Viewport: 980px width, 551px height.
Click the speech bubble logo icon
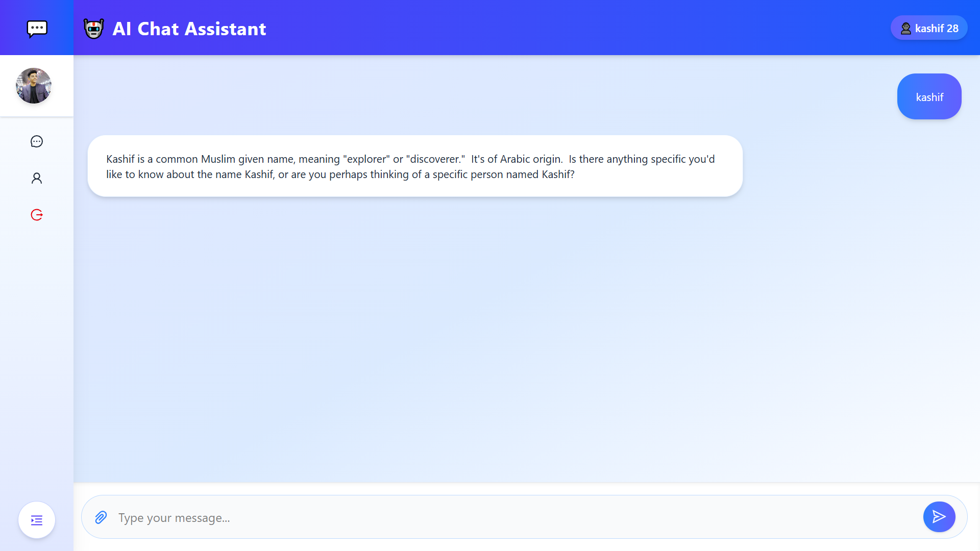click(37, 29)
